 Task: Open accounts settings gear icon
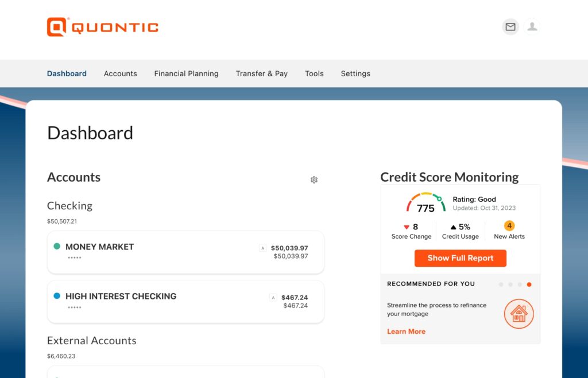[x=314, y=180]
